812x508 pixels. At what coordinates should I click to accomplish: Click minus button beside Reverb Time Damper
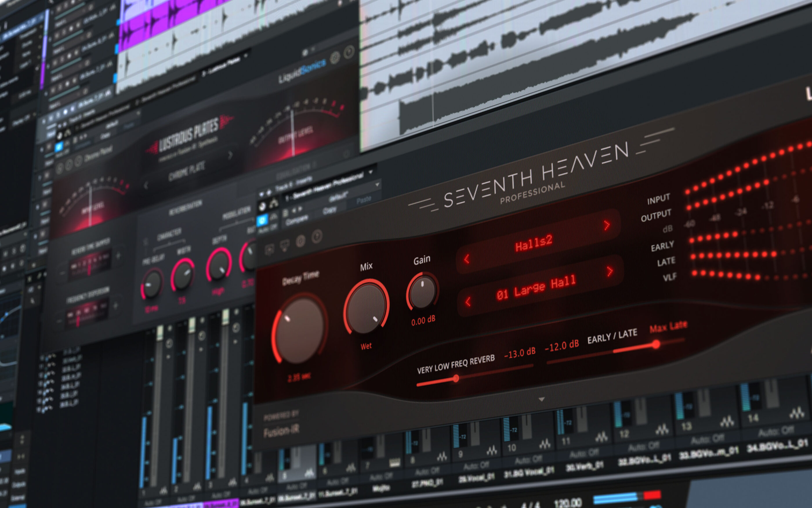tap(62, 273)
